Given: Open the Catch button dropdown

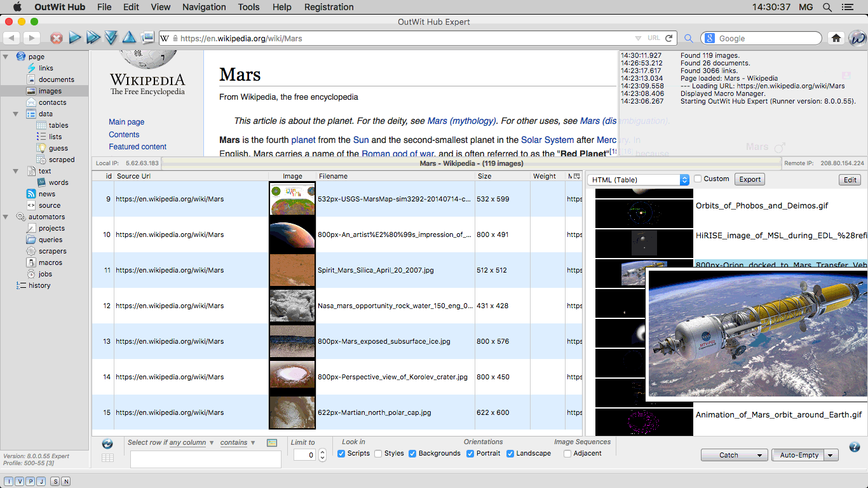Looking at the screenshot, I should pyautogui.click(x=759, y=455).
